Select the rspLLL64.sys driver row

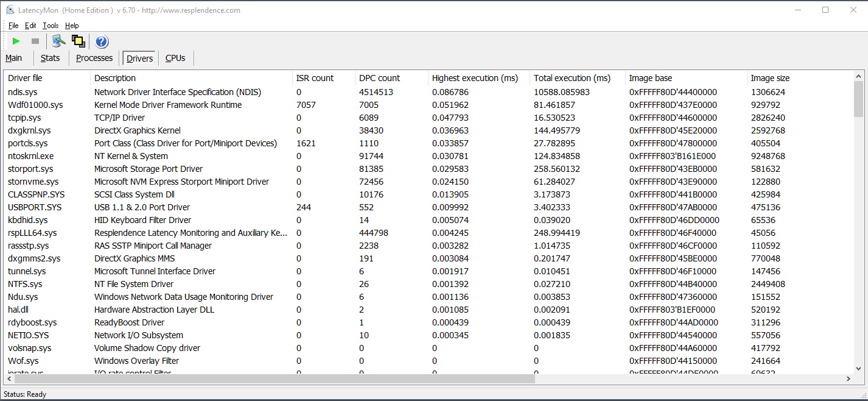point(429,233)
